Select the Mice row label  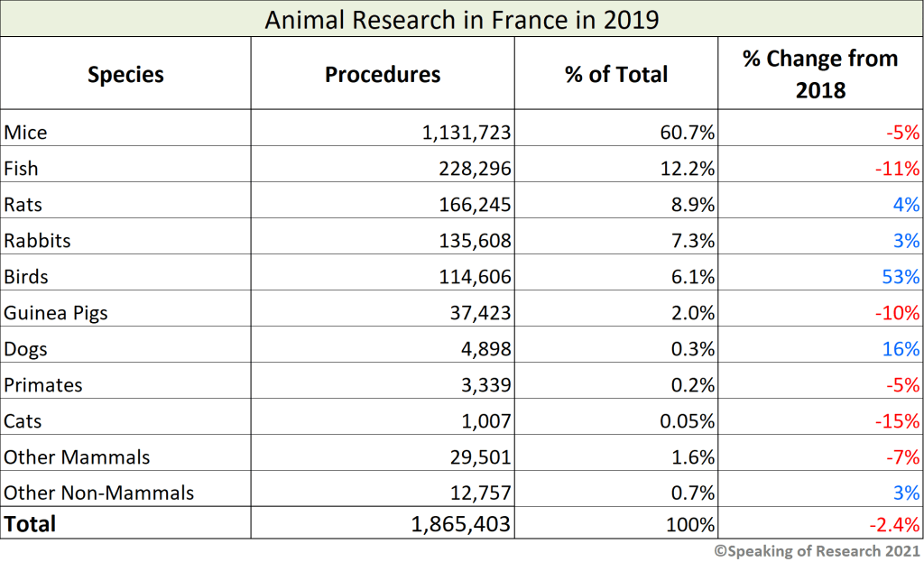(x=25, y=133)
